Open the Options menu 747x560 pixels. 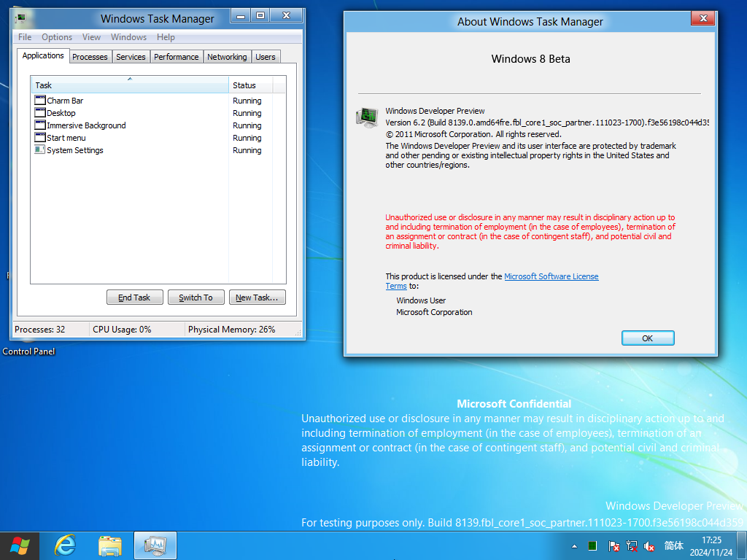(57, 37)
